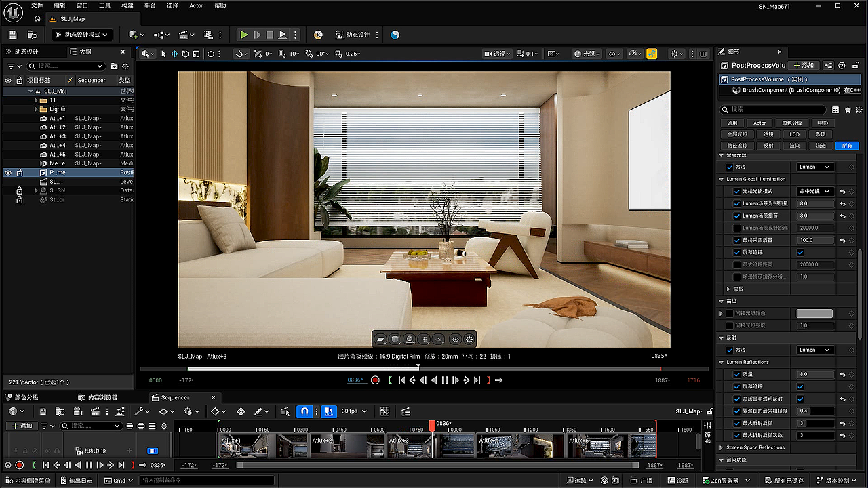Activate the Move (translate) gizmo tool
This screenshot has height=488, width=868.
coord(174,54)
